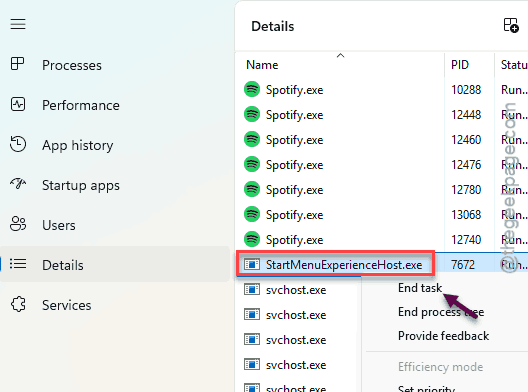Select Efficiency mode menu entry

coord(440,367)
